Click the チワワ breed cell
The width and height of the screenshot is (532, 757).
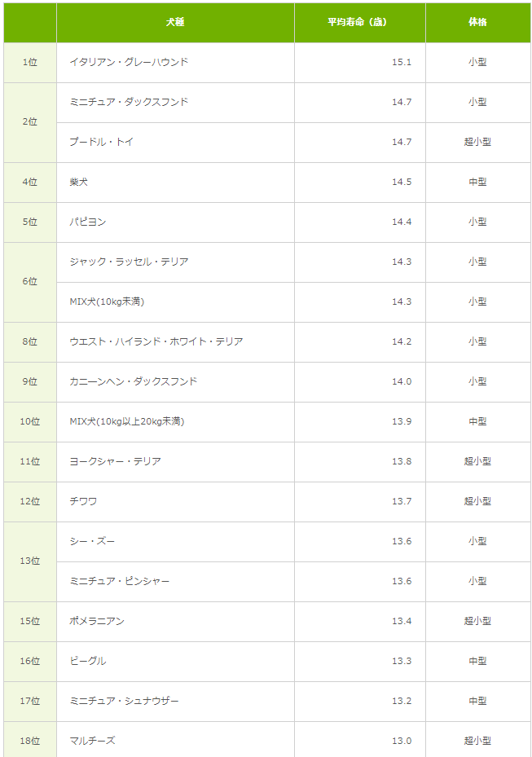[83, 501]
